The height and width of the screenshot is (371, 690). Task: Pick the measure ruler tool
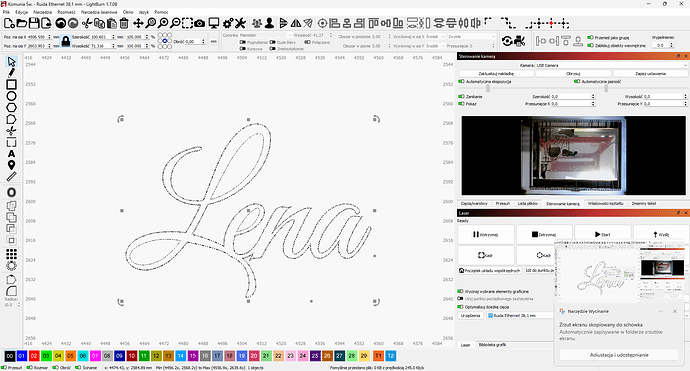point(11,176)
